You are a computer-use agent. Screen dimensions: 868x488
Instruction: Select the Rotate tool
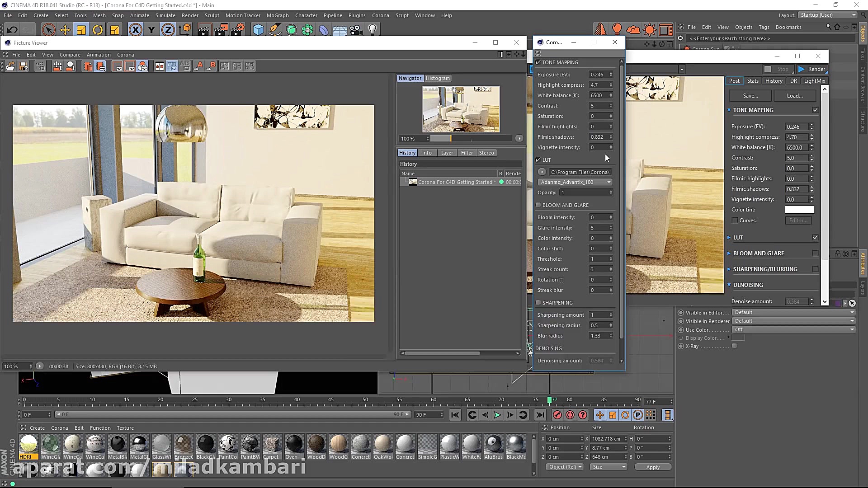tap(98, 29)
